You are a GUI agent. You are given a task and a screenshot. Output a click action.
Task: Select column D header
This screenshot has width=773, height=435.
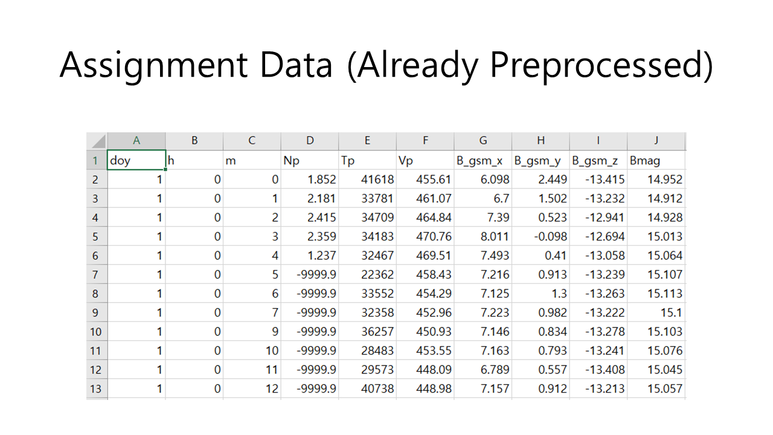310,141
